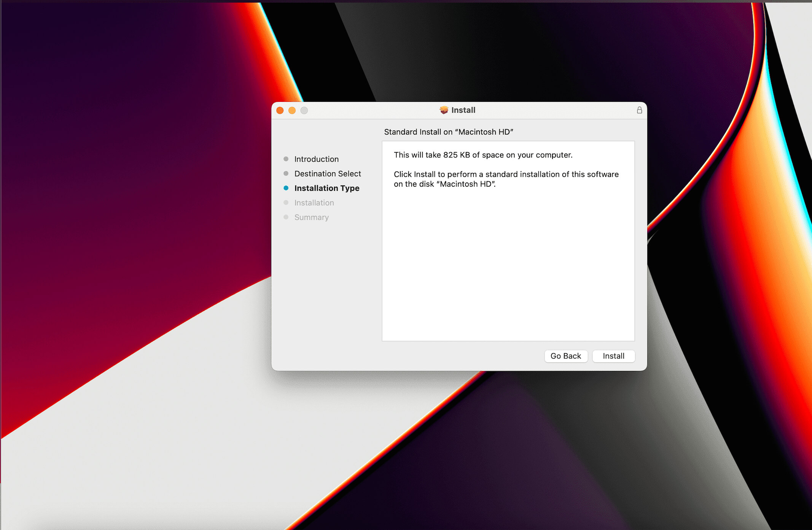Click the lock icon at the window's top right

[x=640, y=110]
